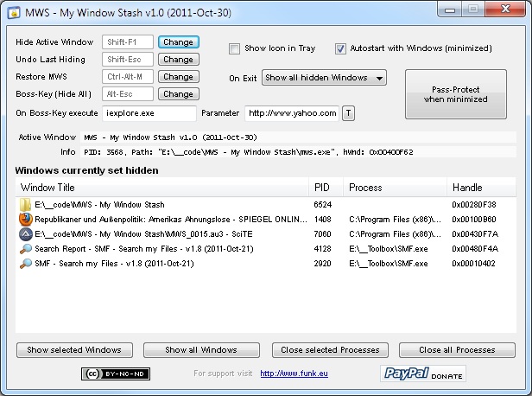
Task: Click the Shift-Esc hotkey field
Action: click(x=128, y=60)
